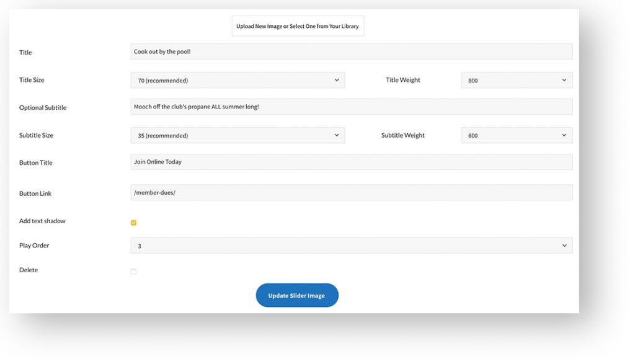
Task: Click the chevron arrow in Title Weight select
Action: (x=564, y=80)
